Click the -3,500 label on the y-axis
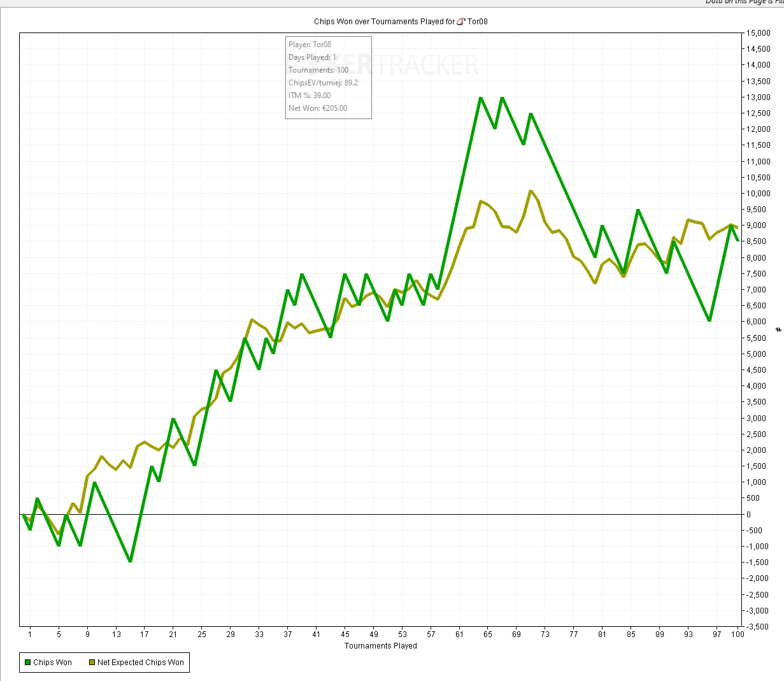This screenshot has width=784, height=681. click(x=758, y=627)
